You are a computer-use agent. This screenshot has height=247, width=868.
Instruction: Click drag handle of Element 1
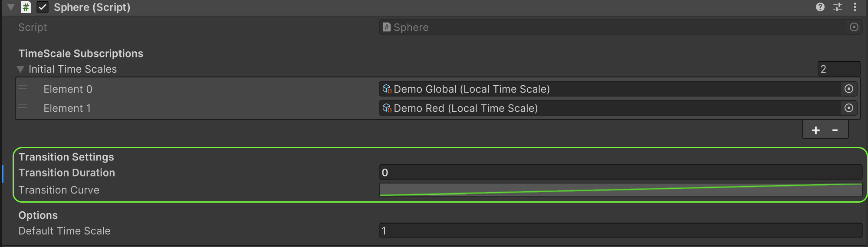pos(23,107)
